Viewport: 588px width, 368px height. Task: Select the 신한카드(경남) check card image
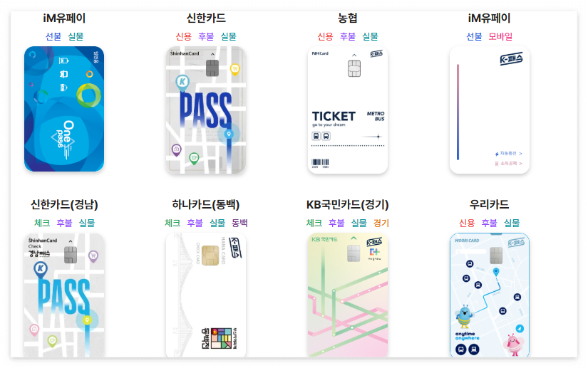coord(64,295)
